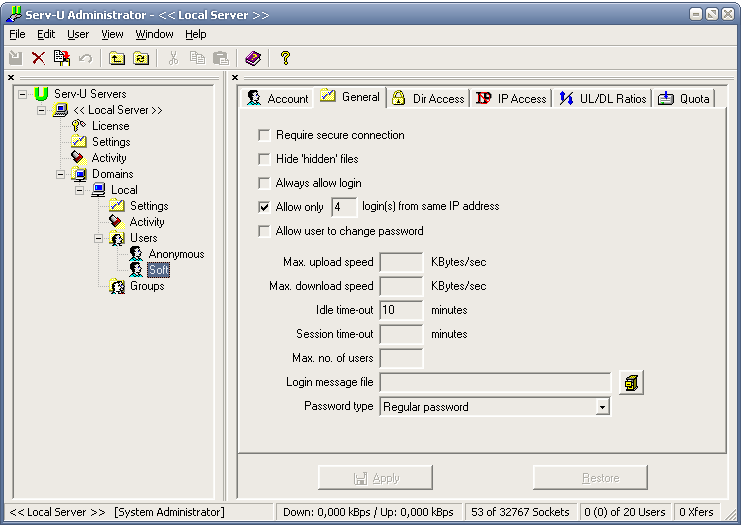Open the Edit menu
The height and width of the screenshot is (525, 741).
point(46,34)
